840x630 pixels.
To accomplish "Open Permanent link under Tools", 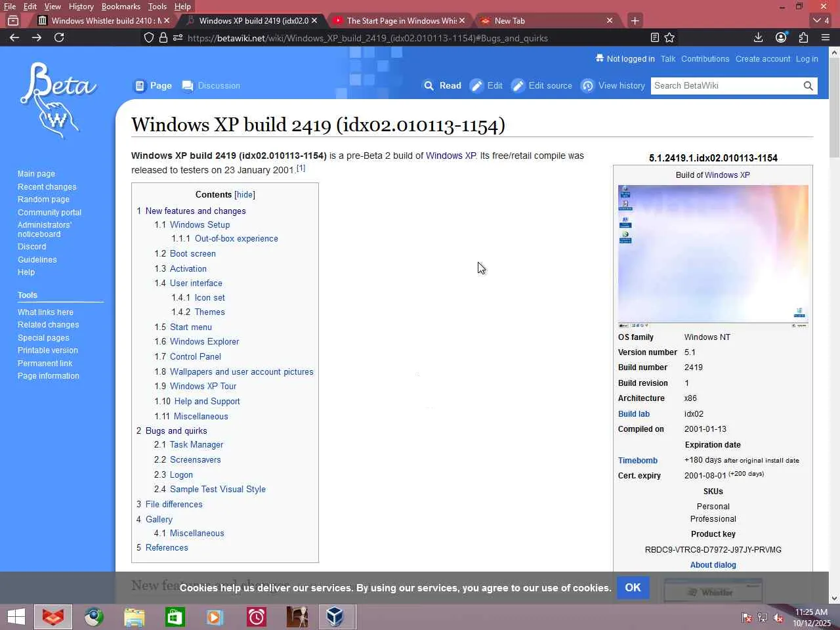I will [x=45, y=364].
